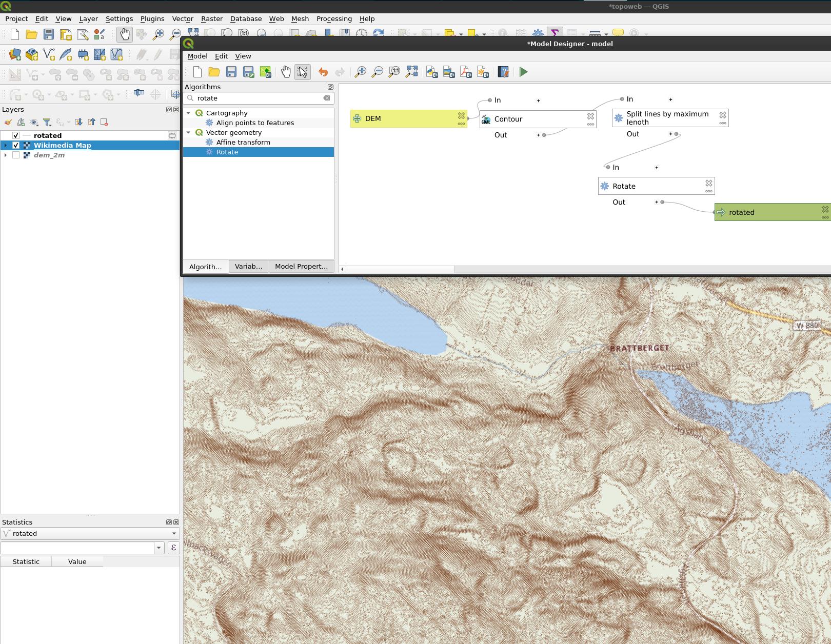
Task: Expand the Wikimedia Map layer
Action: (x=6, y=145)
